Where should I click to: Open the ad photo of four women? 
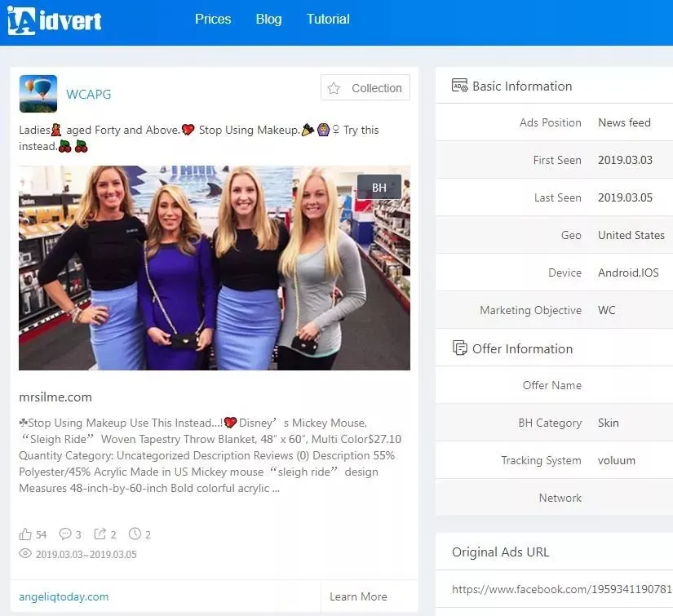215,268
